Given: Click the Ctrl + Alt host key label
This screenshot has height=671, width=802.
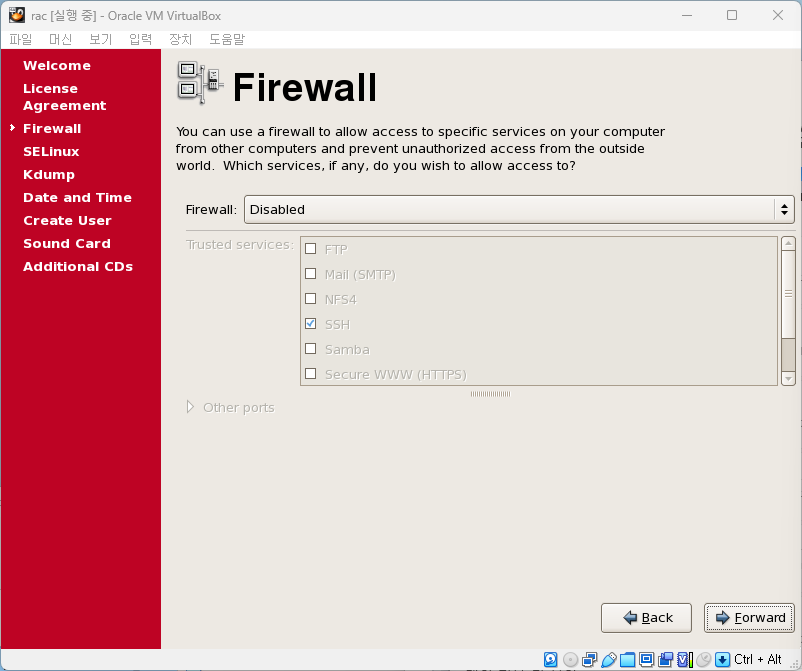Looking at the screenshot, I should tap(758, 659).
